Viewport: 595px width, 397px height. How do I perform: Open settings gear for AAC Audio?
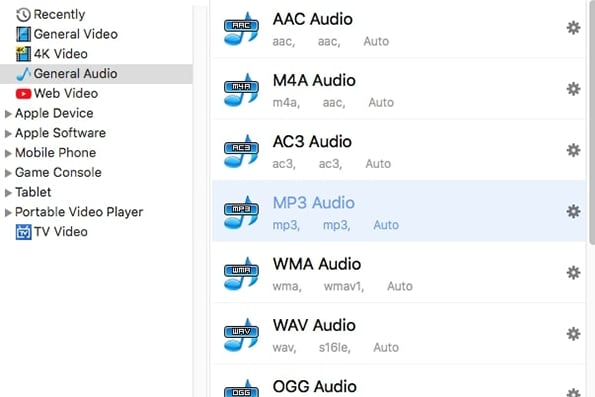[x=573, y=28]
